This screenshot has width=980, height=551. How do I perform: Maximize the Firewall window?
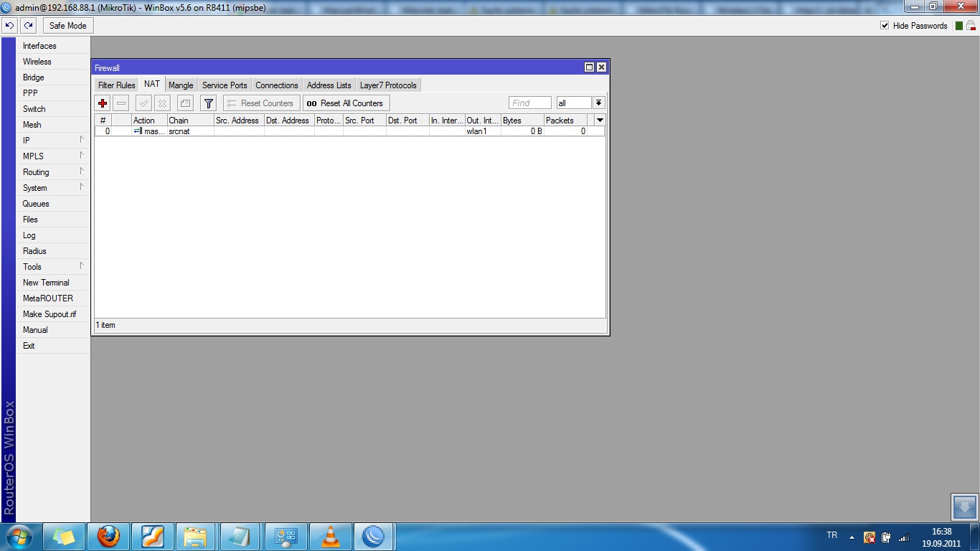pyautogui.click(x=590, y=67)
